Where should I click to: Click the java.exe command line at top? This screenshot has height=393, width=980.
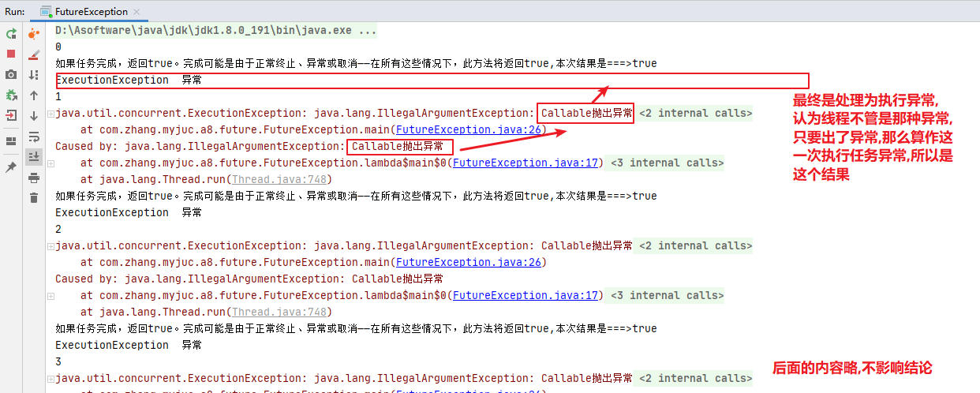(216, 31)
